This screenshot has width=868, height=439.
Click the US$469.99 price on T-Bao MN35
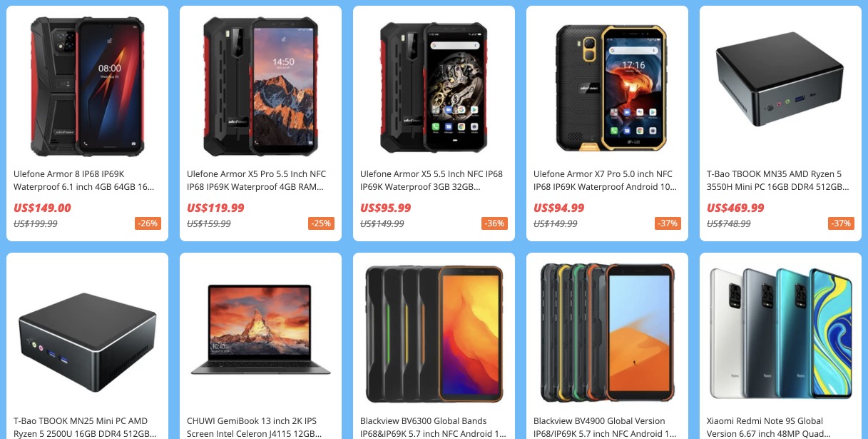(735, 208)
